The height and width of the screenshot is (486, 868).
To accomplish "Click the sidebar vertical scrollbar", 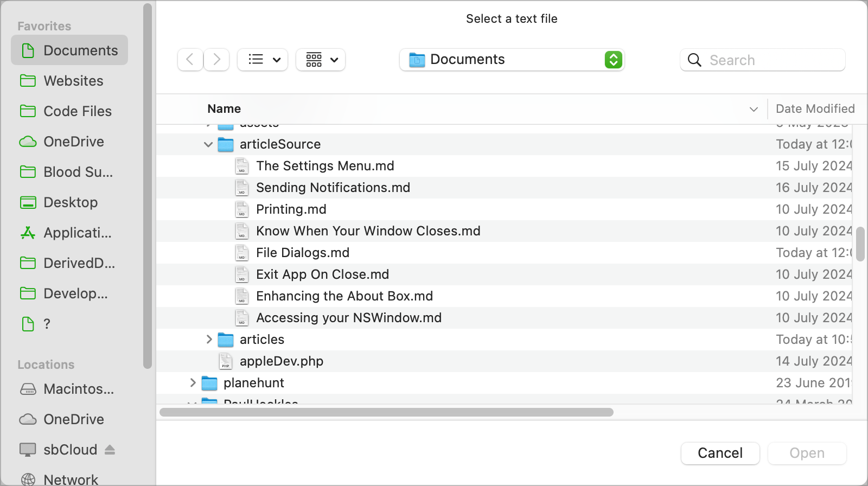I will [x=147, y=186].
